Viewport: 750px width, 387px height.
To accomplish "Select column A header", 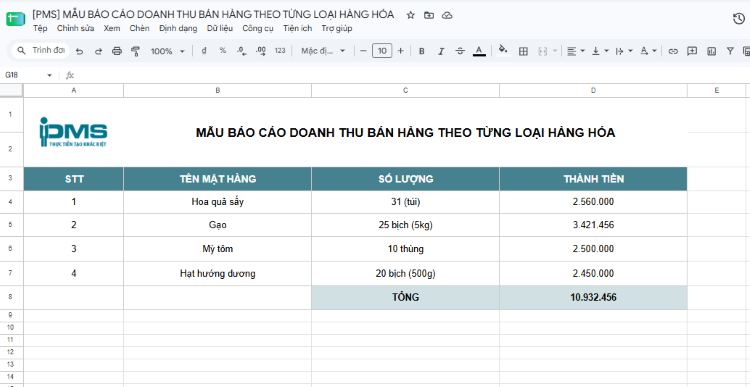I will point(74,90).
